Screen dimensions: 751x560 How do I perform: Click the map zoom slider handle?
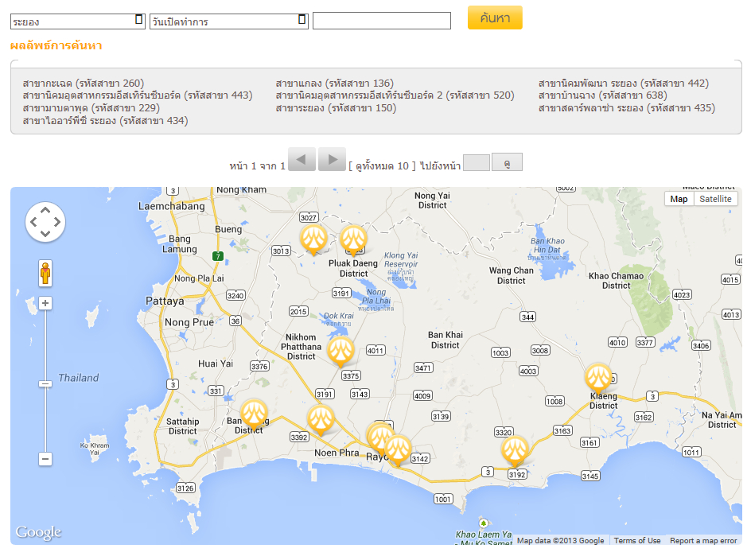click(45, 383)
